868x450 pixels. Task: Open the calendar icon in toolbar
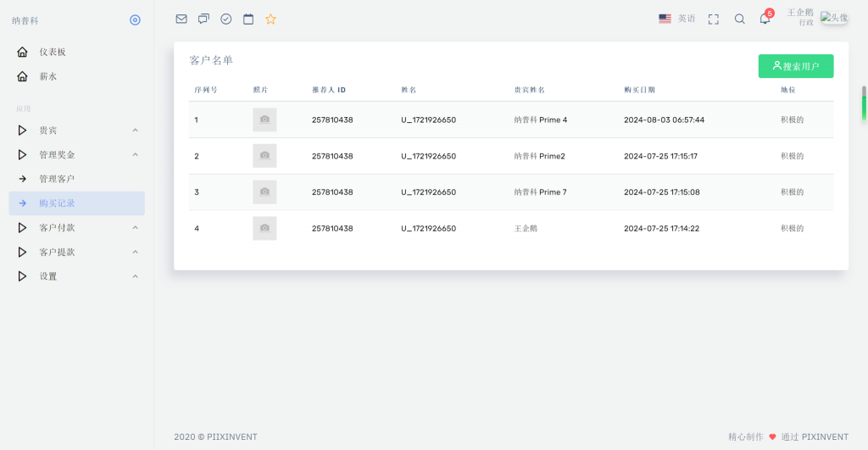pyautogui.click(x=248, y=19)
